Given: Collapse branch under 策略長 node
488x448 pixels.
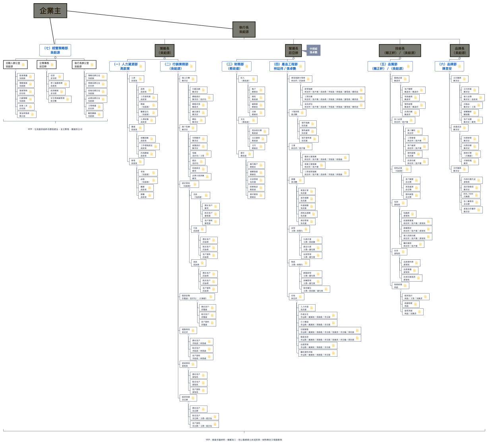Looking at the screenshot, I should [165, 58].
